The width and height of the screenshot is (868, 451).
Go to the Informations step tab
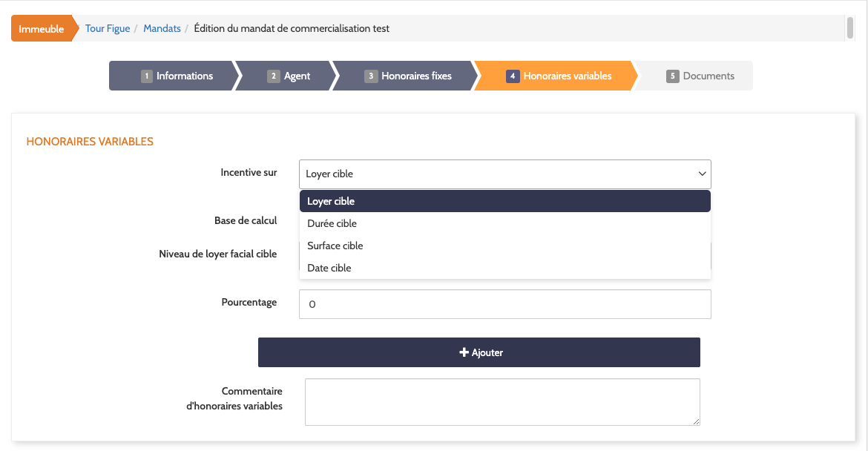point(184,76)
